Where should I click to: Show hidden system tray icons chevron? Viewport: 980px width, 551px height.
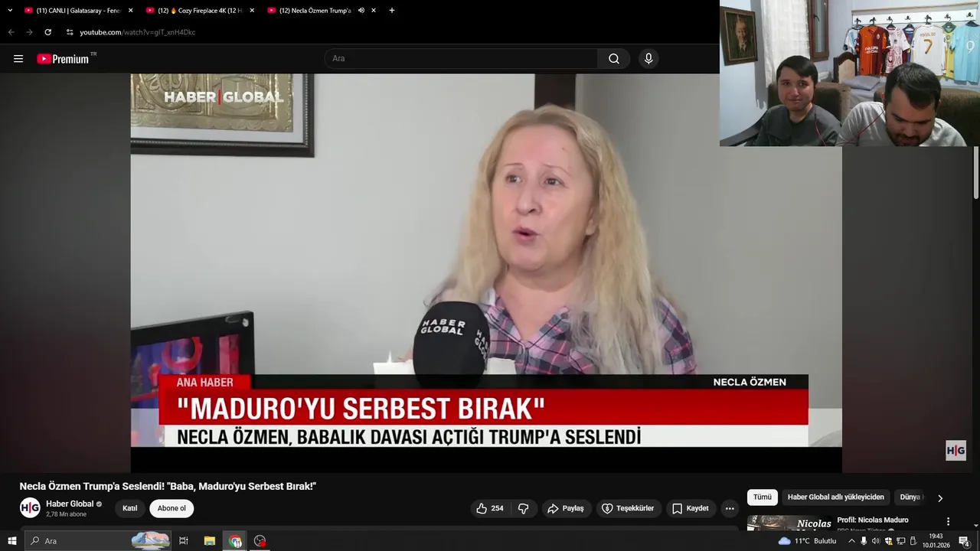(x=851, y=541)
